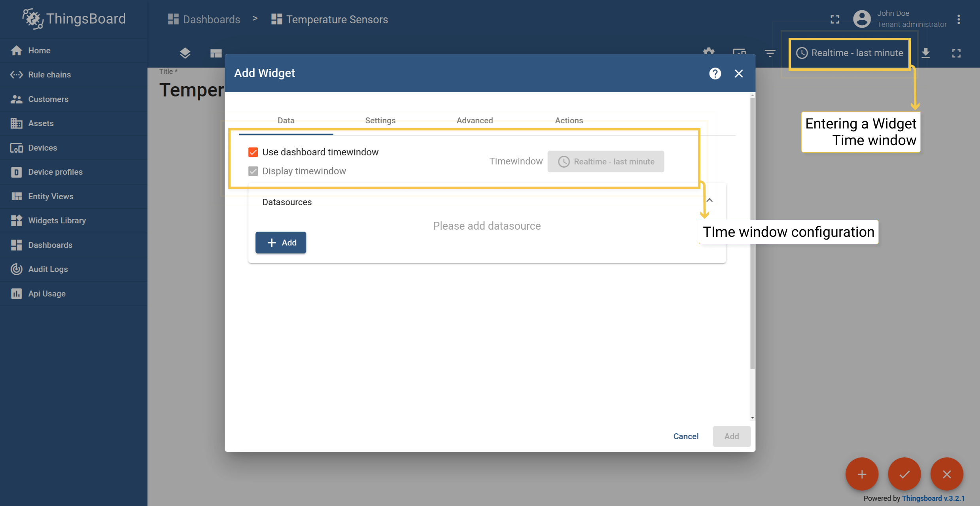The height and width of the screenshot is (506, 980).
Task: Click the blue Add datasource button
Action: pyautogui.click(x=281, y=243)
